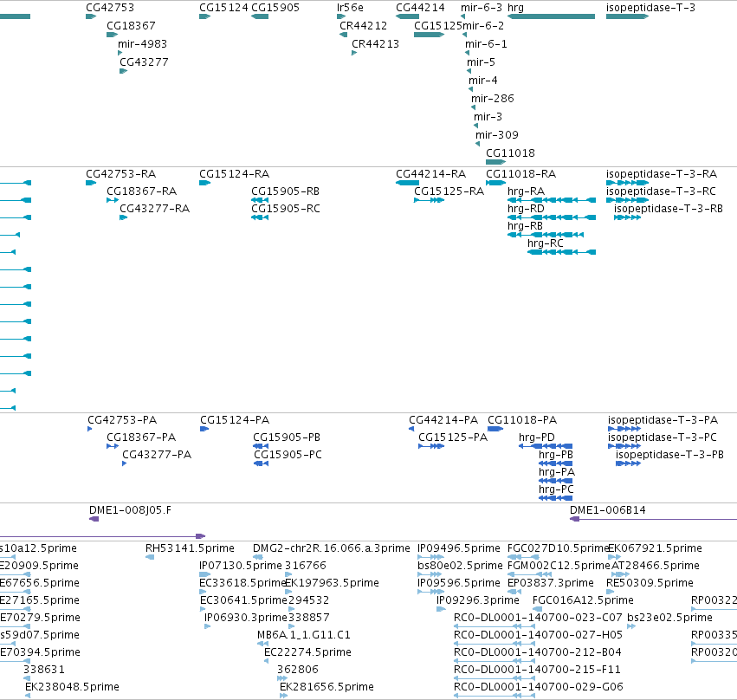Click the bs80e02.5prime EST label
Viewport: 737px width, 700px height.
click(460, 566)
